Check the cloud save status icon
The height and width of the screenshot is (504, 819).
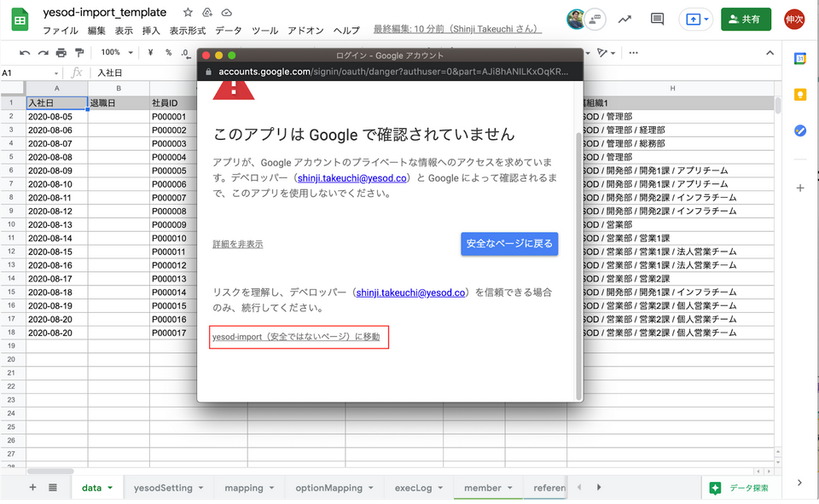click(x=227, y=12)
